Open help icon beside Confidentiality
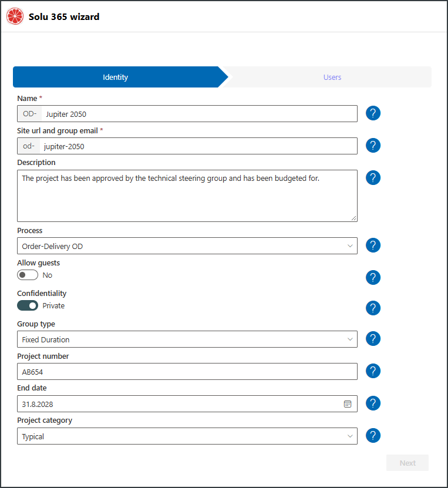The image size is (448, 488). pyautogui.click(x=373, y=308)
